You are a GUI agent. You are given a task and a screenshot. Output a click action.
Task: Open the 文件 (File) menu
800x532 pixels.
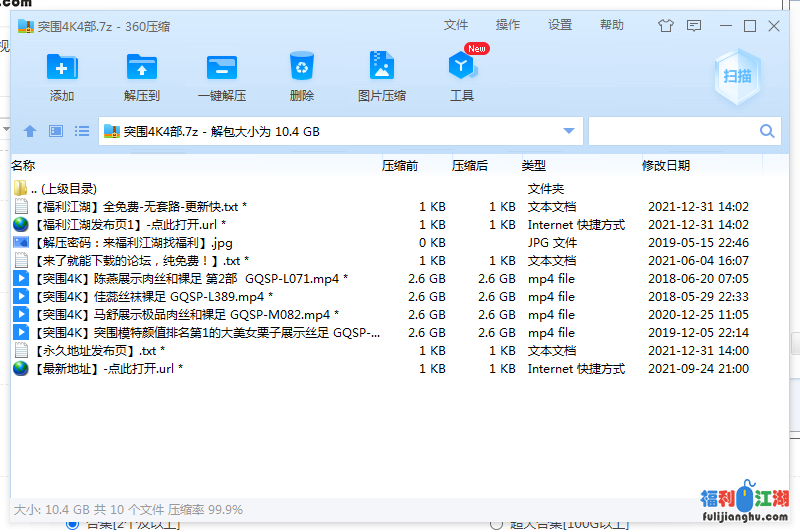coord(456,25)
